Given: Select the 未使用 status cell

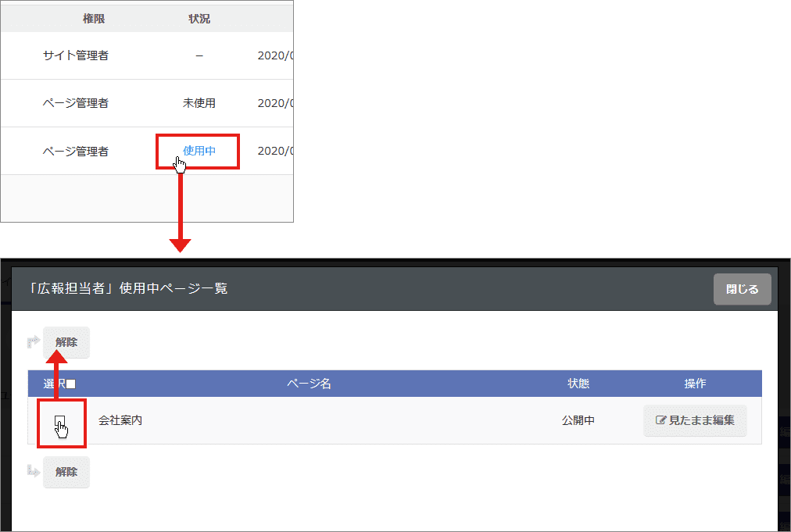Looking at the screenshot, I should click(199, 103).
